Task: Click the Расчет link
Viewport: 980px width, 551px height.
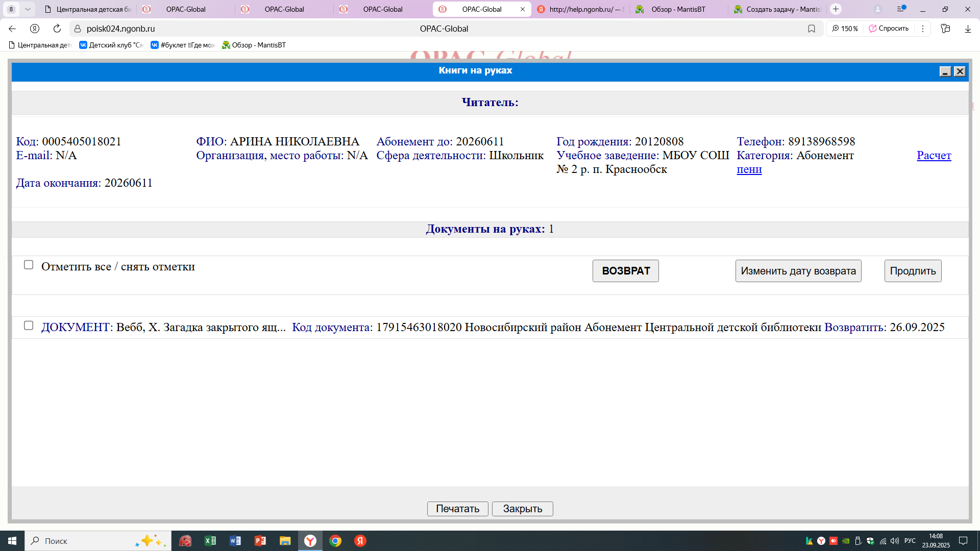Action: (x=934, y=156)
